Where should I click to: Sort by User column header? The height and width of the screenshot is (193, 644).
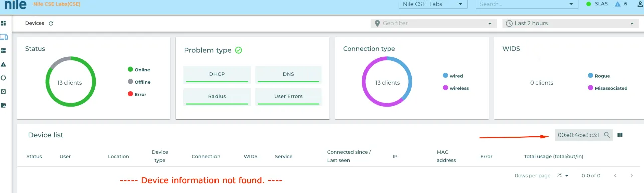click(x=65, y=156)
